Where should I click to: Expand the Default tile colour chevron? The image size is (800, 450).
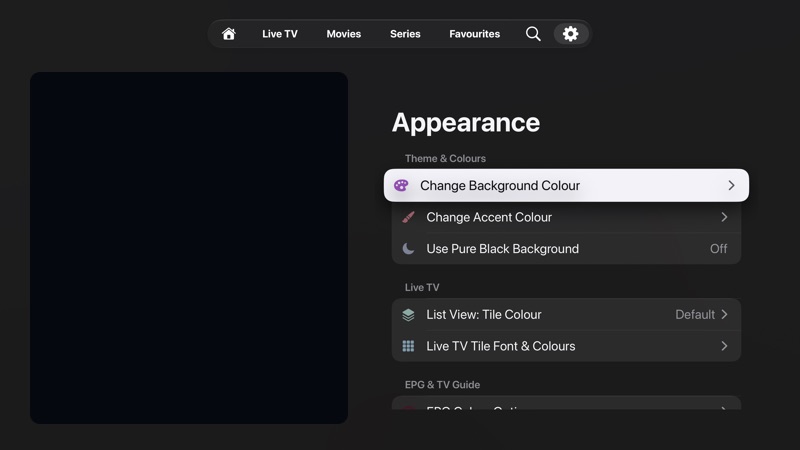click(x=724, y=314)
